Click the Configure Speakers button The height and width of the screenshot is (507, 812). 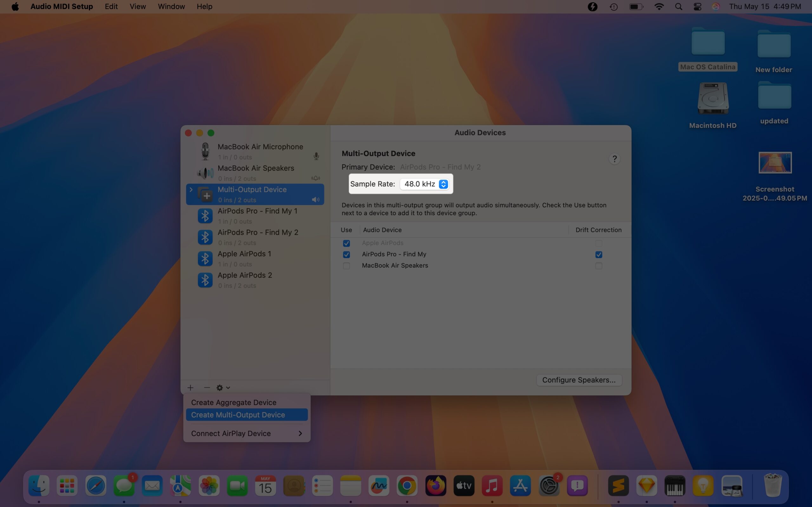[x=579, y=380]
